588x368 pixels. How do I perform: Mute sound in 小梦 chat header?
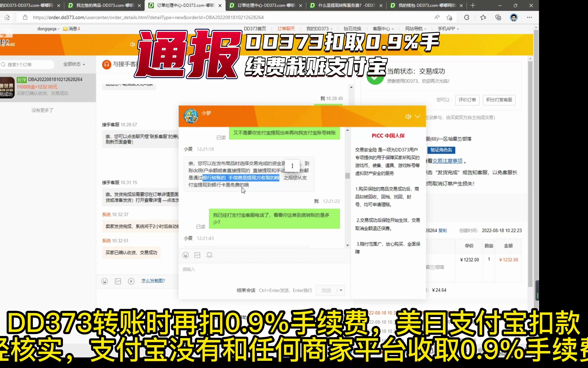pyautogui.click(x=408, y=117)
